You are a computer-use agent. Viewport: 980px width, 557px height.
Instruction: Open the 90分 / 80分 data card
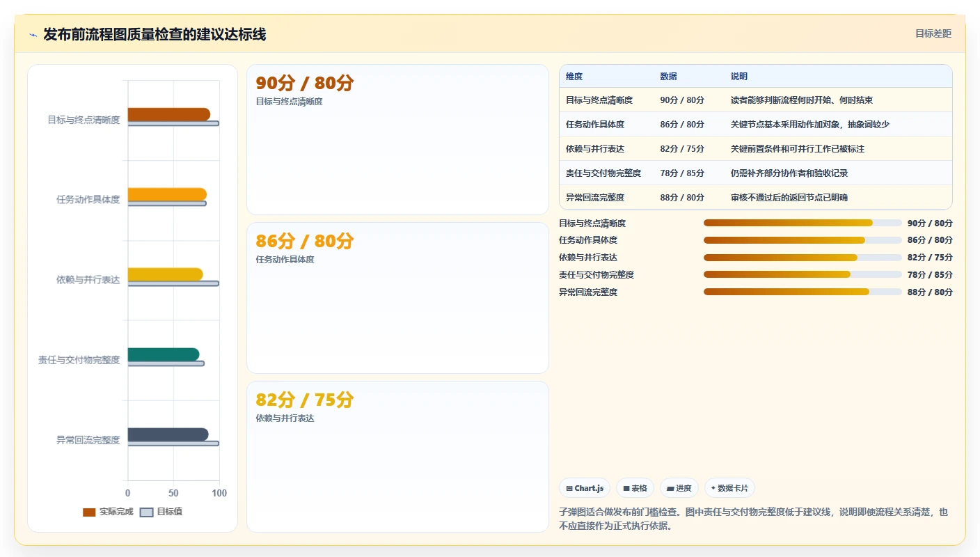pos(397,139)
